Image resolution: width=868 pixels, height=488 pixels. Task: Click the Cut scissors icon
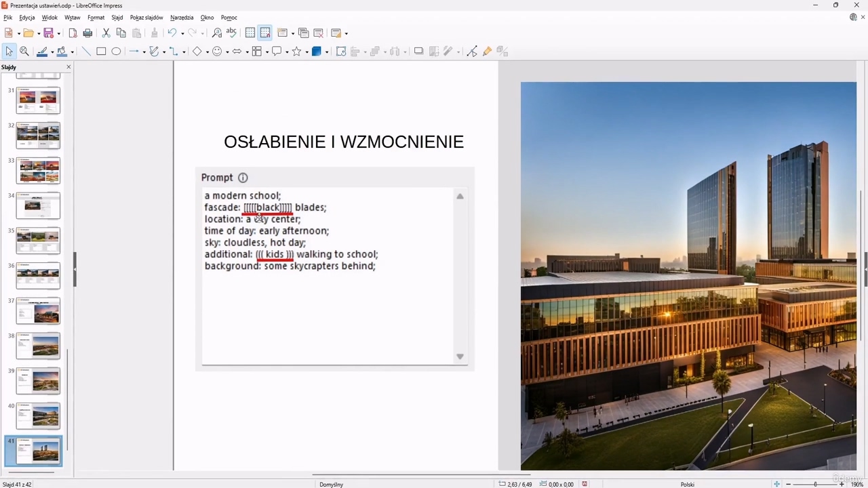click(x=106, y=33)
